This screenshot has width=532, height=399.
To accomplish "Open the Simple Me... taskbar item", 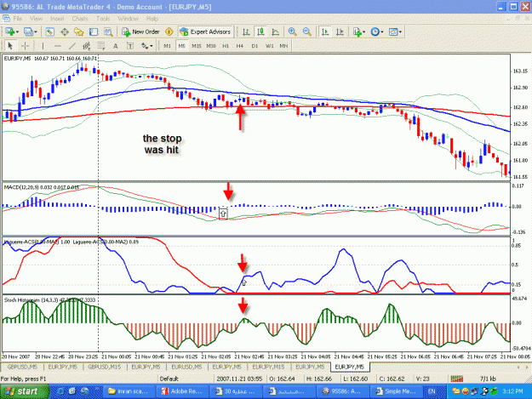I will click(x=397, y=391).
